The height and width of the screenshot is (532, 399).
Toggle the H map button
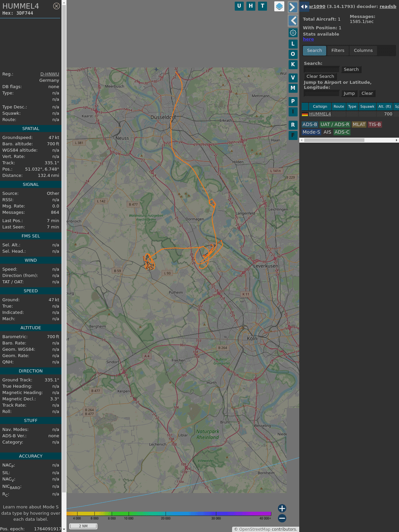[251, 6]
